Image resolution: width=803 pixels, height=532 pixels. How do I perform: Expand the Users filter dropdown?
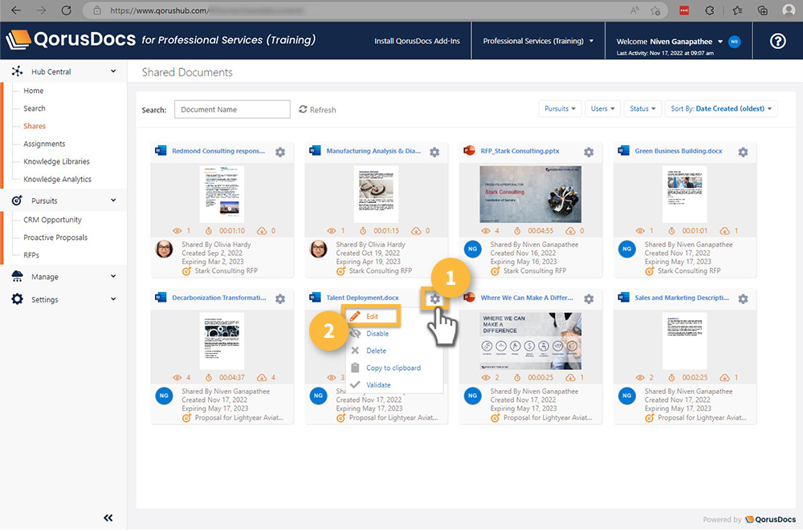(602, 108)
